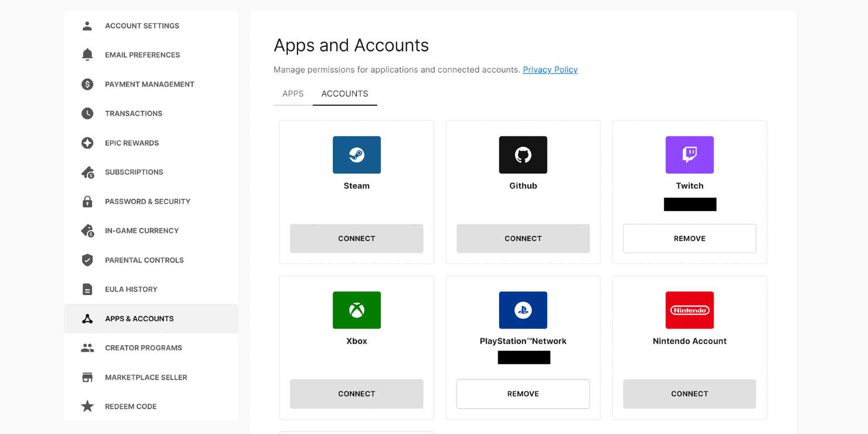Screen dimensions: 868x434
Task: Click the purple Twitch logo tile
Action: point(690,155)
